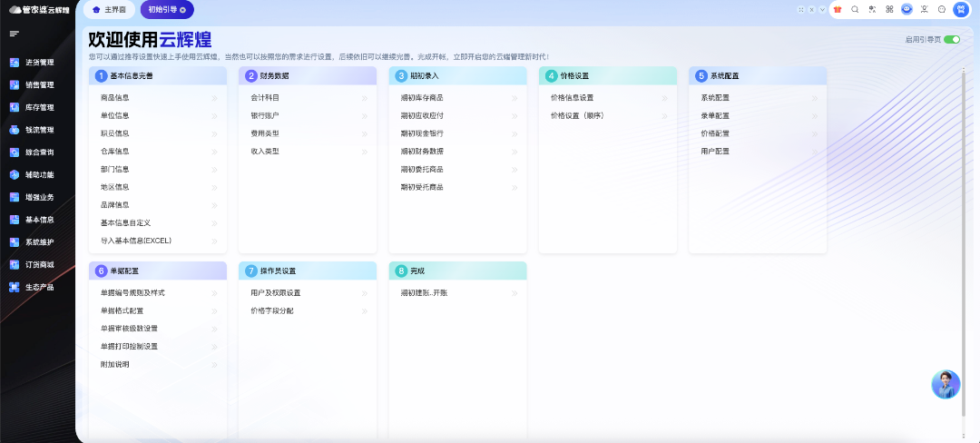The image size is (980, 443).
Task: Toggle the 启用引导页 switch
Action: click(x=951, y=40)
